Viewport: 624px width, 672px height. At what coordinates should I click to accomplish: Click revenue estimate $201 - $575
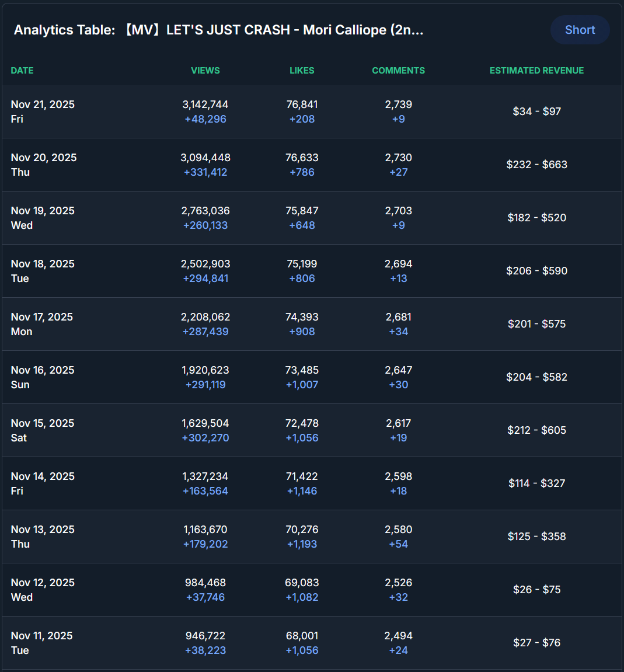point(536,324)
